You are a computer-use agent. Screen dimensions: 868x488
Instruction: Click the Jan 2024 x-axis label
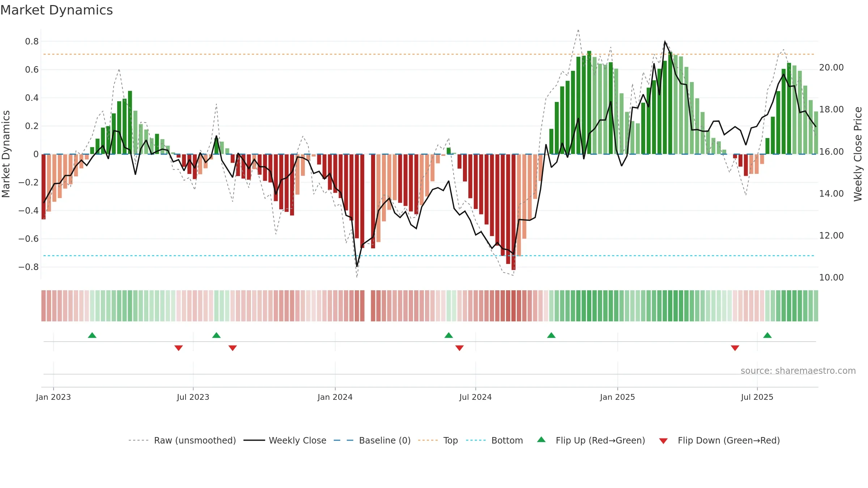[x=335, y=397]
